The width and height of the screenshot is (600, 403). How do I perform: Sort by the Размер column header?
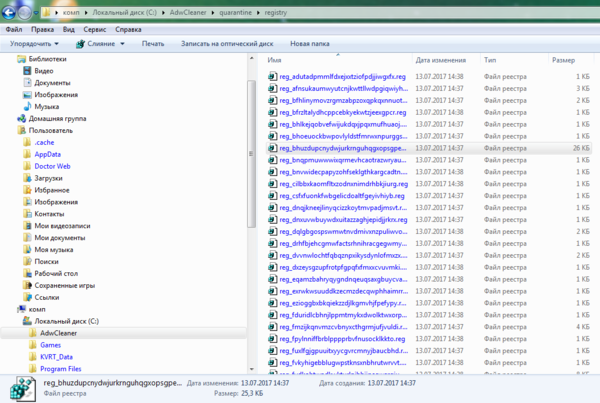563,60
